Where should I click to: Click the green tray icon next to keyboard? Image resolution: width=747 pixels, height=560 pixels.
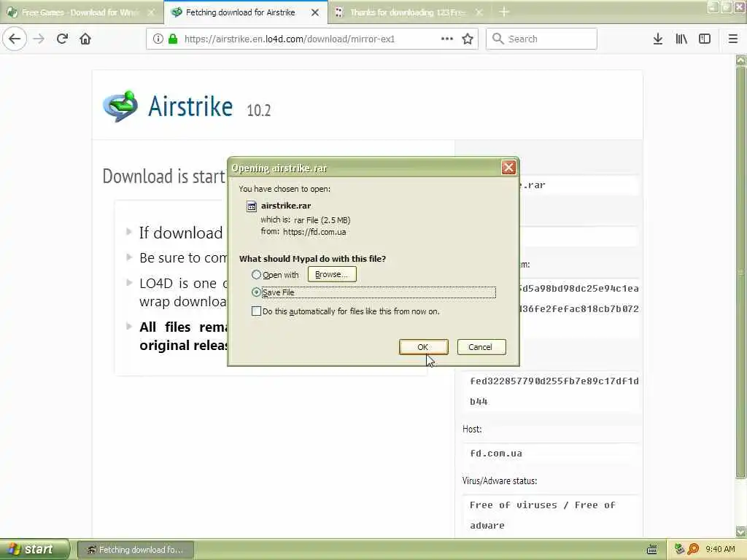tap(679, 550)
